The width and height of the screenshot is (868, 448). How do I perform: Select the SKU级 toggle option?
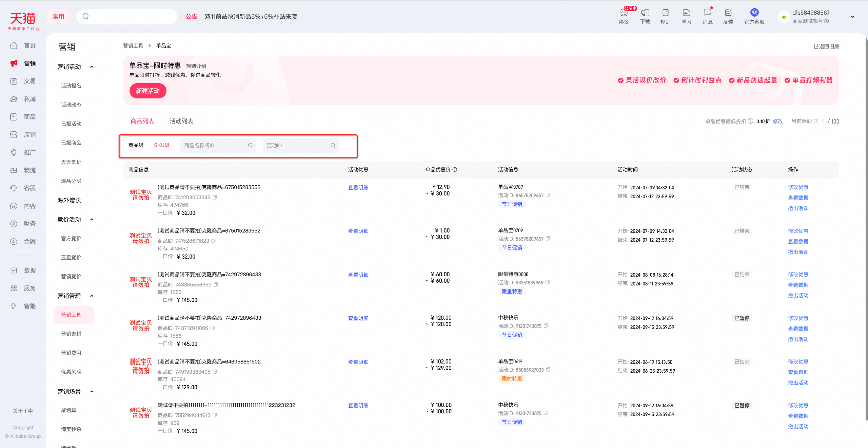[x=162, y=145]
